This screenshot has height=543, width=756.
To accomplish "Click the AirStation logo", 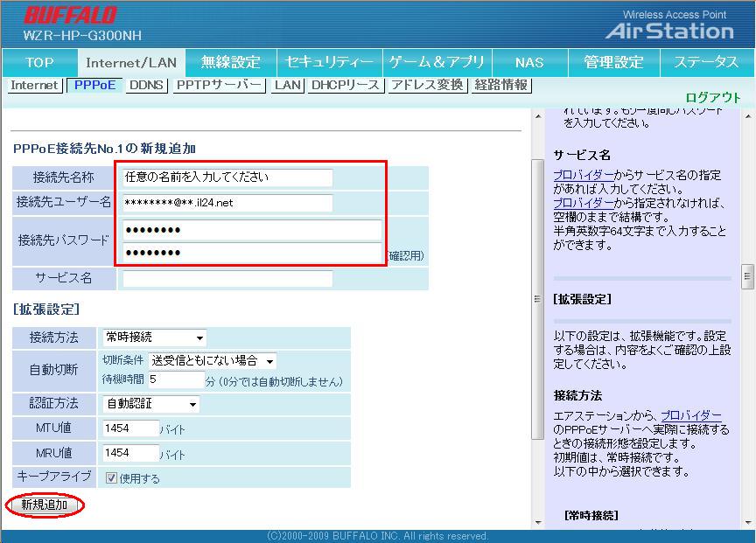I will (669, 31).
